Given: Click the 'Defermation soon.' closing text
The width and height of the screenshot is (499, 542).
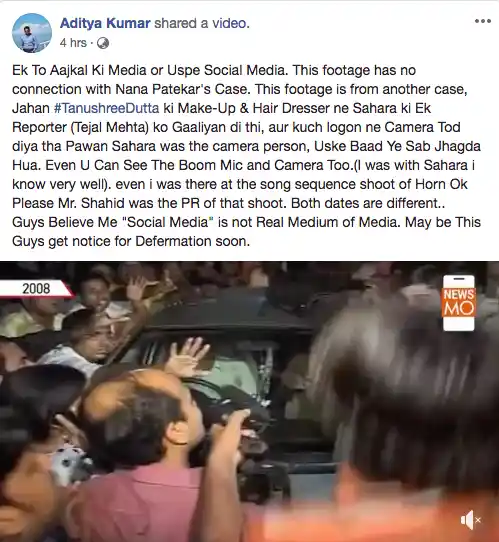Looking at the screenshot, I should [192, 241].
